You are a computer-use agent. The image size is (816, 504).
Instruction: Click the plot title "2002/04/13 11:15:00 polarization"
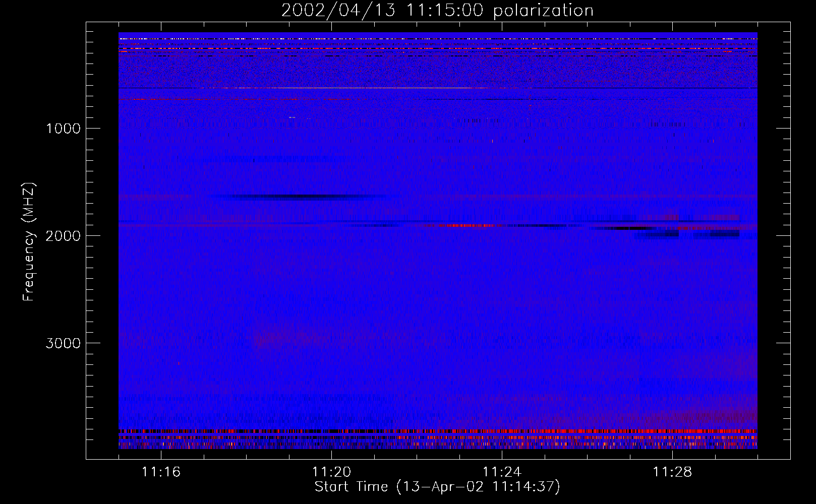pyautogui.click(x=437, y=11)
